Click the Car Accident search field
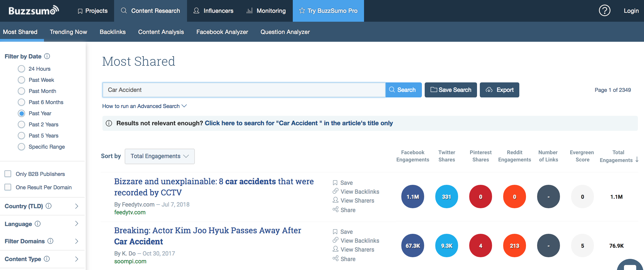Viewport: 644px width, 270px height. point(244,90)
